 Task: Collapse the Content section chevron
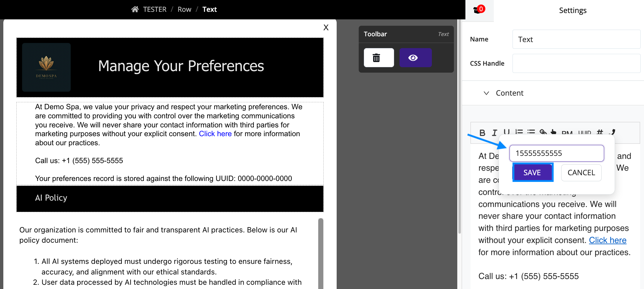pyautogui.click(x=486, y=93)
